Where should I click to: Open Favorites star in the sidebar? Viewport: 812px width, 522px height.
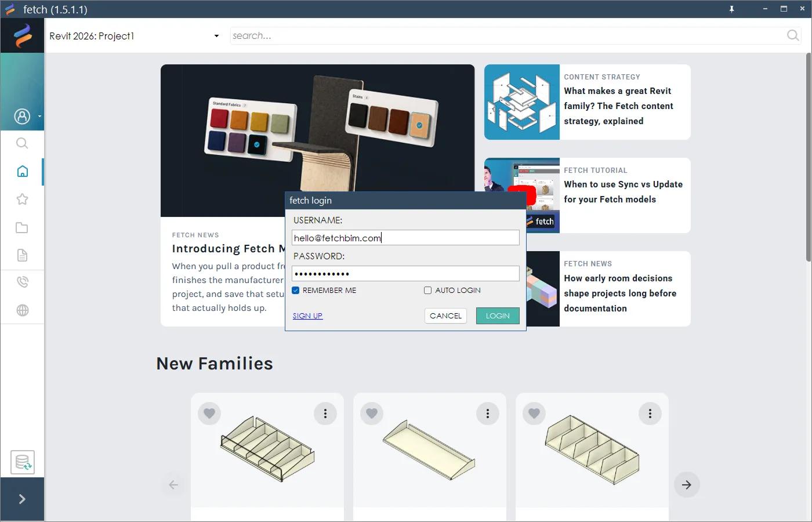22,200
